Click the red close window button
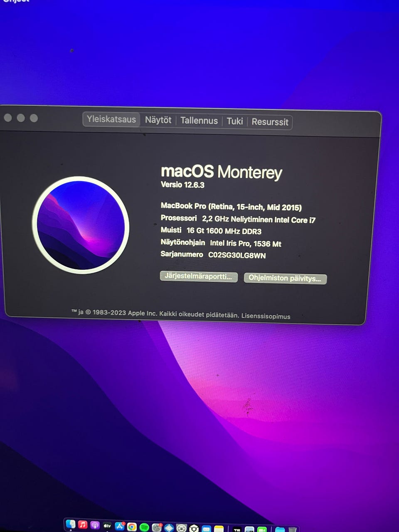This screenshot has width=399, height=532. pos(7,118)
